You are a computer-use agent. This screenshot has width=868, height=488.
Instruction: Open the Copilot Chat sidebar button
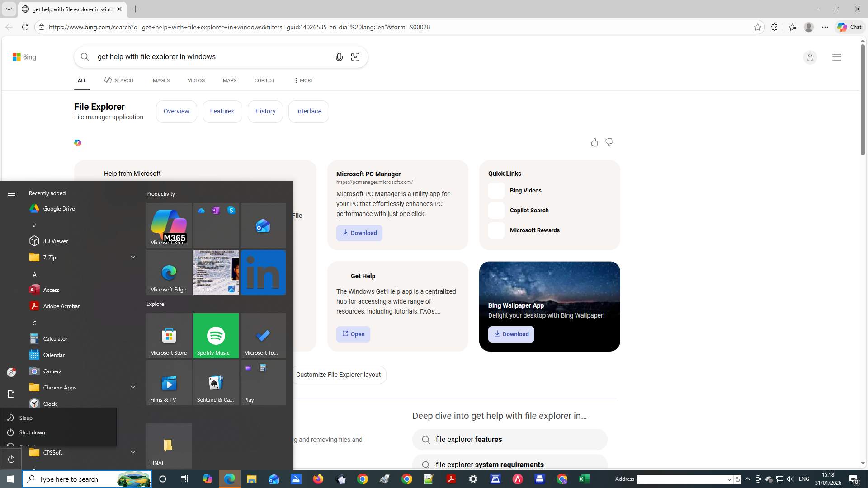point(849,27)
